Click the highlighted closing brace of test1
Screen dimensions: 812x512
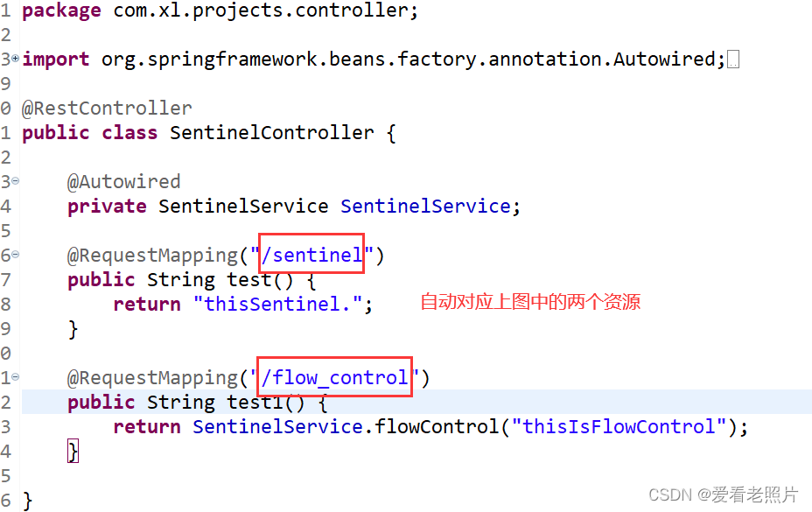pyautogui.click(x=73, y=451)
